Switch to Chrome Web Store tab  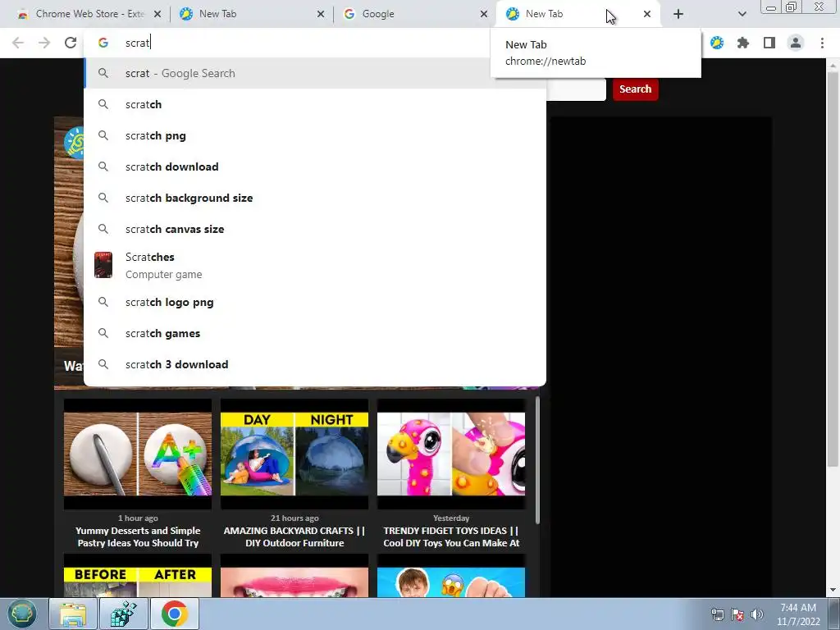coord(89,14)
